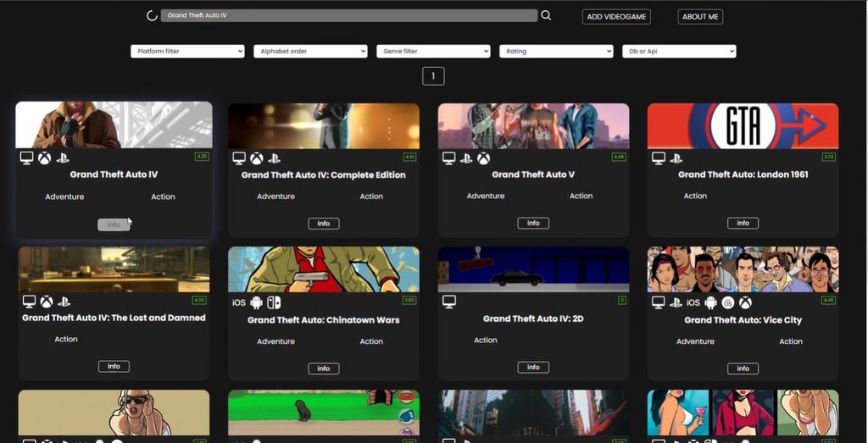Click rating badge on Vice City card
The height and width of the screenshot is (443, 868).
pyautogui.click(x=829, y=301)
